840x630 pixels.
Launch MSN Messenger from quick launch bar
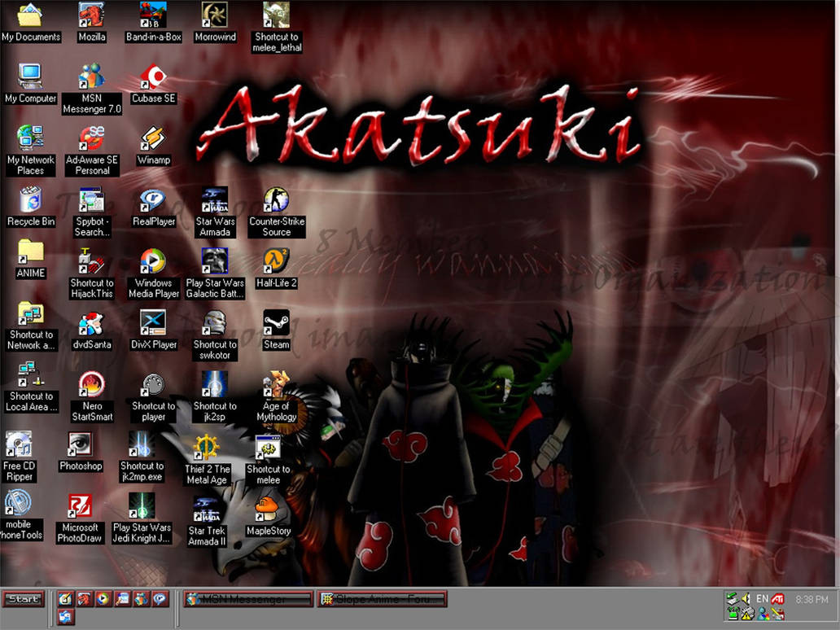point(141,598)
